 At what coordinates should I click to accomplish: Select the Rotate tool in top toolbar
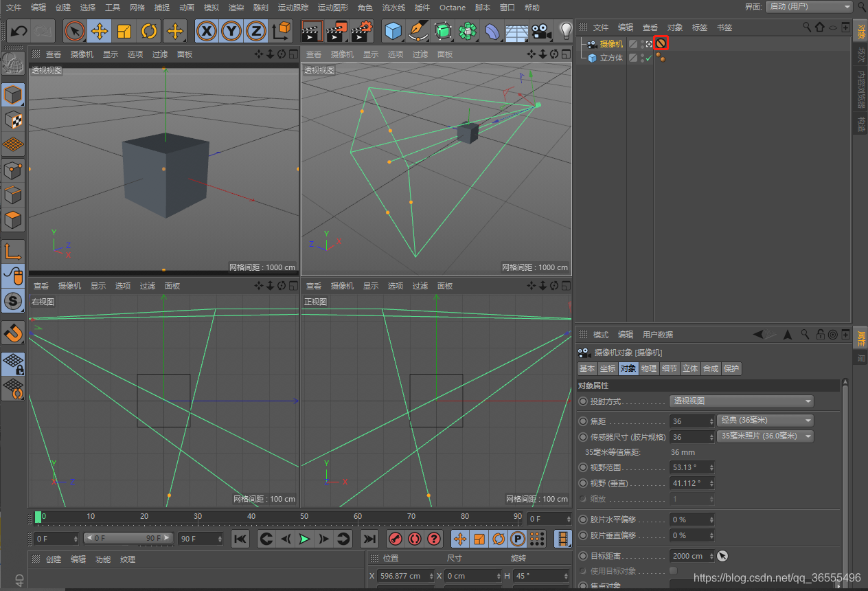click(149, 31)
